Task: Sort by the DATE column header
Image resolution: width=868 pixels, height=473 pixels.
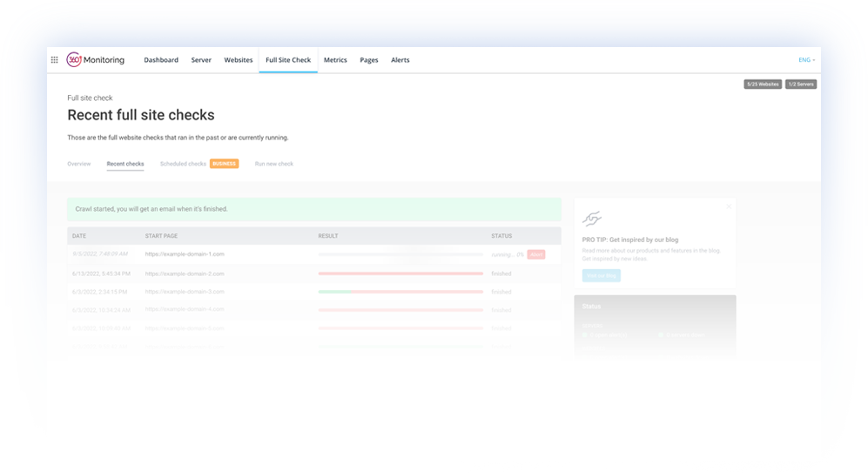Action: (x=79, y=236)
